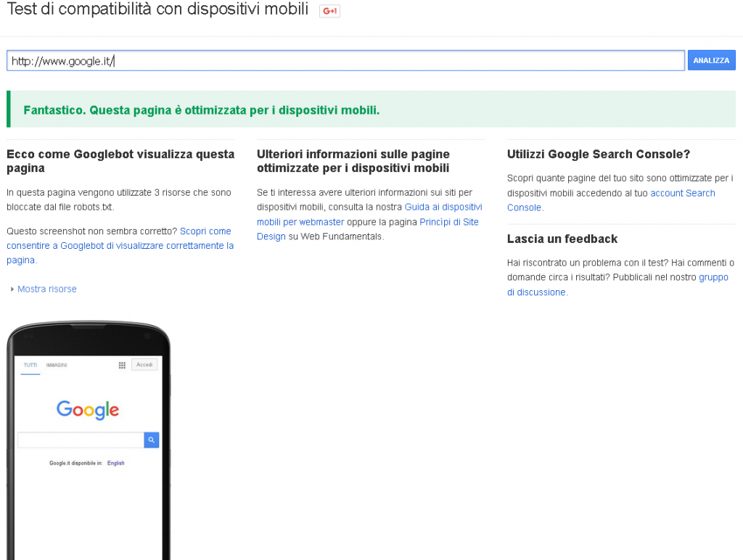Screen dimensions: 743x560
Task: Click the page title 'Test di compatibilità con dispositivi mobili'
Action: pos(157,9)
